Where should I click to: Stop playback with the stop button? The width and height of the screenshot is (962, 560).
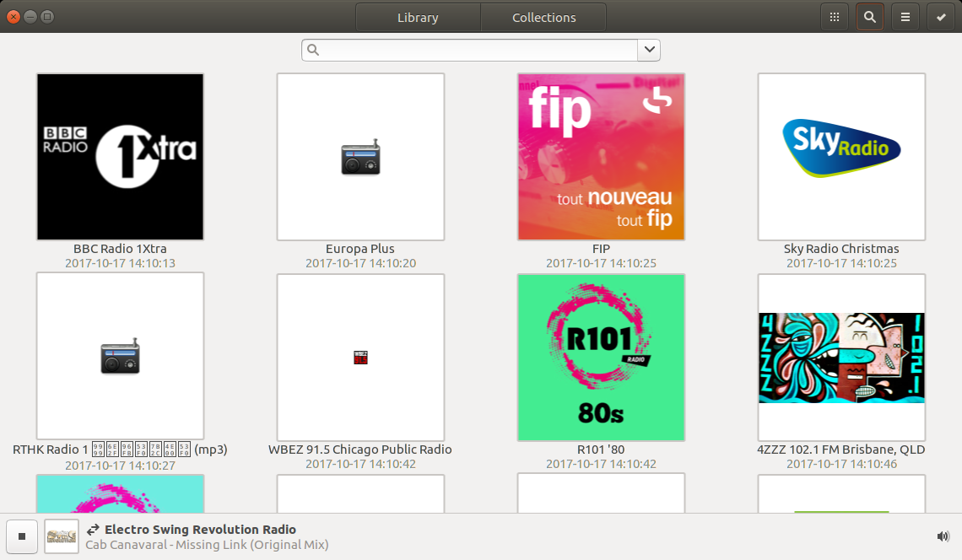[22, 536]
